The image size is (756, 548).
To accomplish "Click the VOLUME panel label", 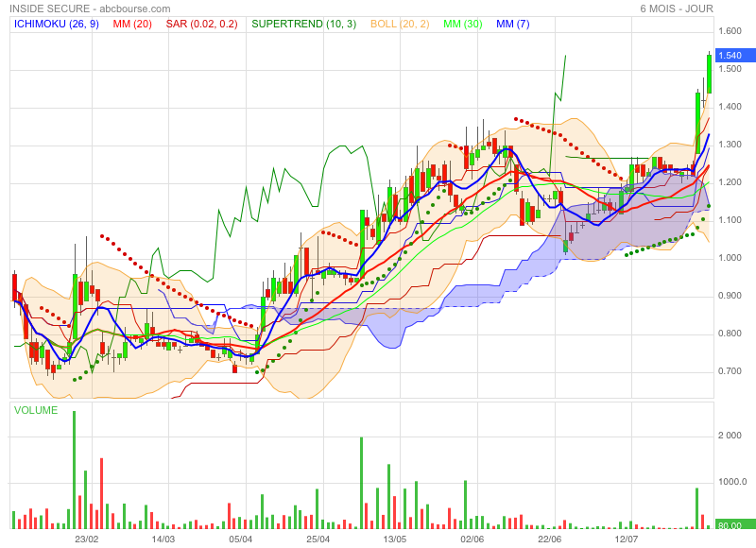I will (36, 410).
